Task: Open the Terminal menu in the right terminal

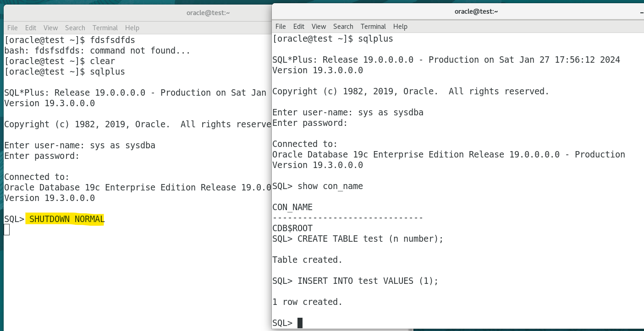Action: pyautogui.click(x=373, y=27)
